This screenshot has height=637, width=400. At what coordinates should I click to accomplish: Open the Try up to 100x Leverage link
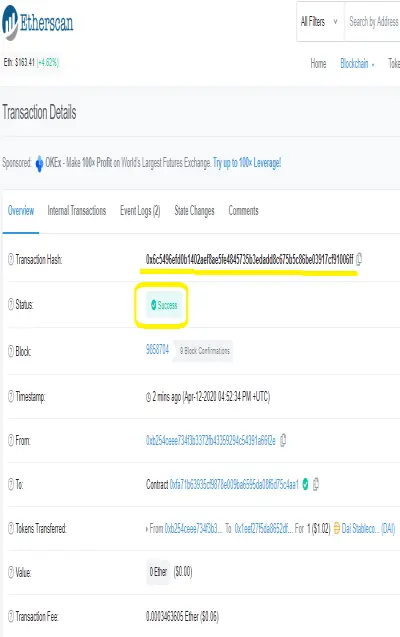[247, 163]
